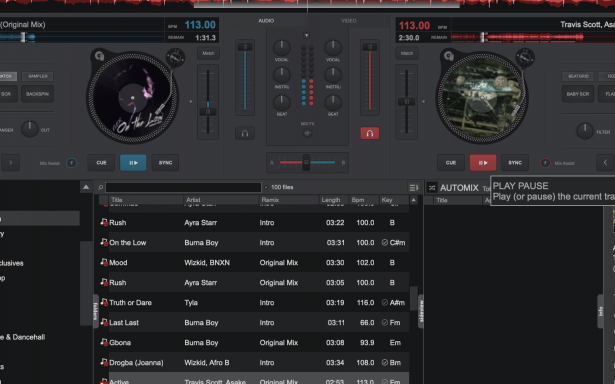Expand left deck panel with right chevron
615x384 pixels.
pos(11,162)
